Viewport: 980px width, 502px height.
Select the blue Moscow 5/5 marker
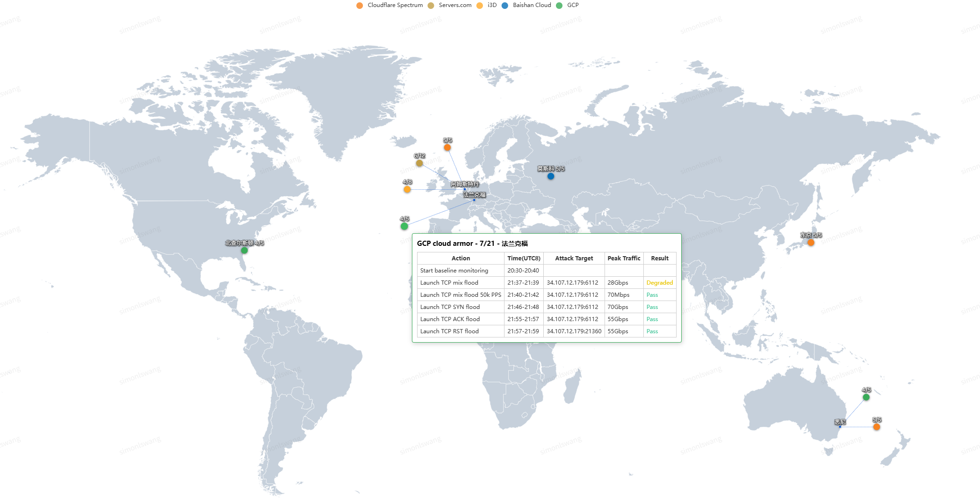click(x=551, y=176)
